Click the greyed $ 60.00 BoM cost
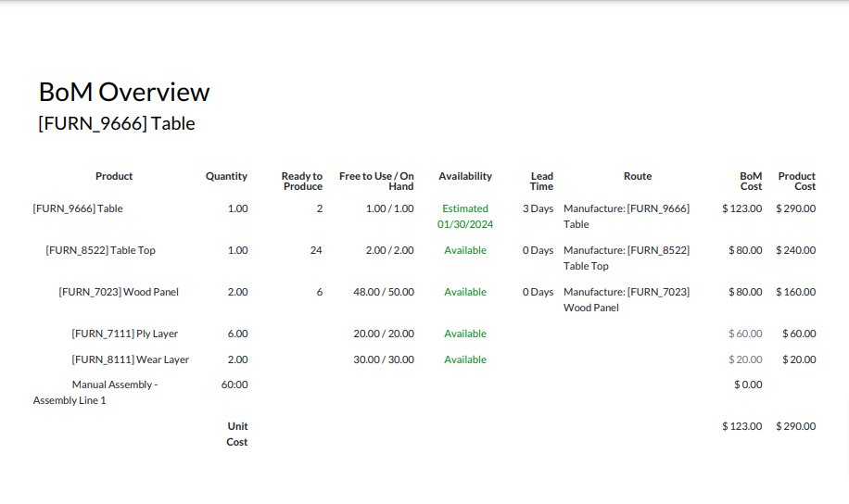Viewport: 849px width, 504px height. [745, 334]
